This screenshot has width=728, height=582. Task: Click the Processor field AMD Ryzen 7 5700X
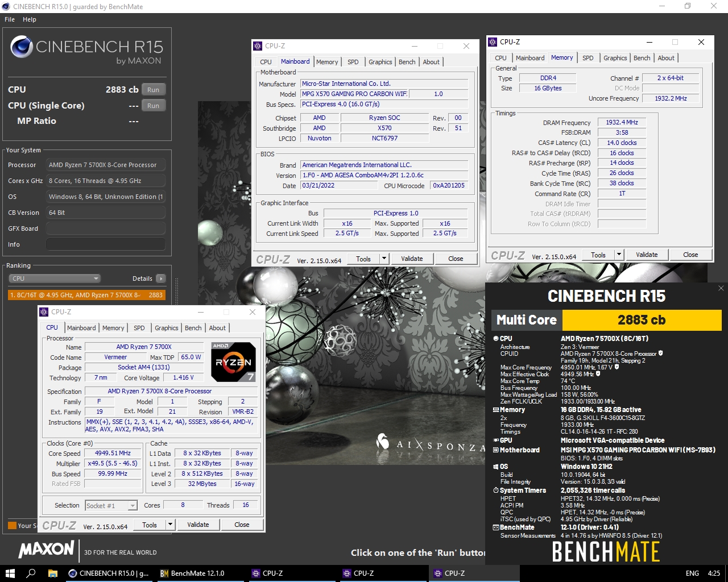(105, 165)
